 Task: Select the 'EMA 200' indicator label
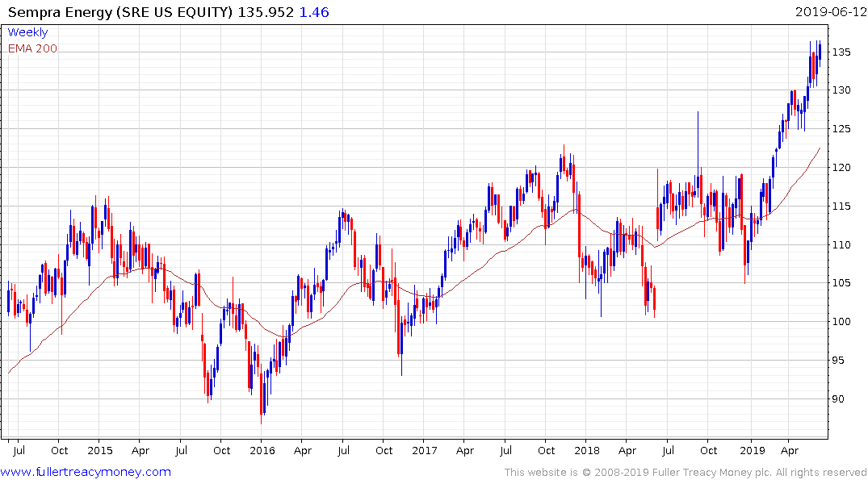coord(32,48)
